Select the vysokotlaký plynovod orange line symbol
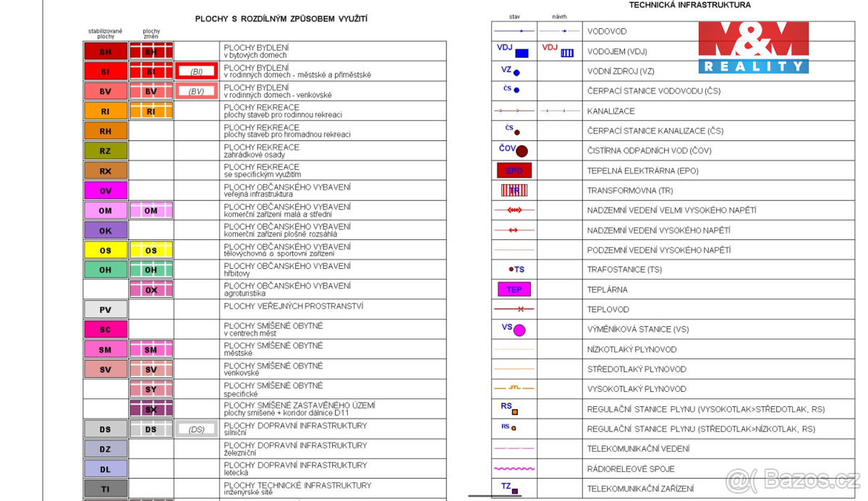 pos(514,388)
